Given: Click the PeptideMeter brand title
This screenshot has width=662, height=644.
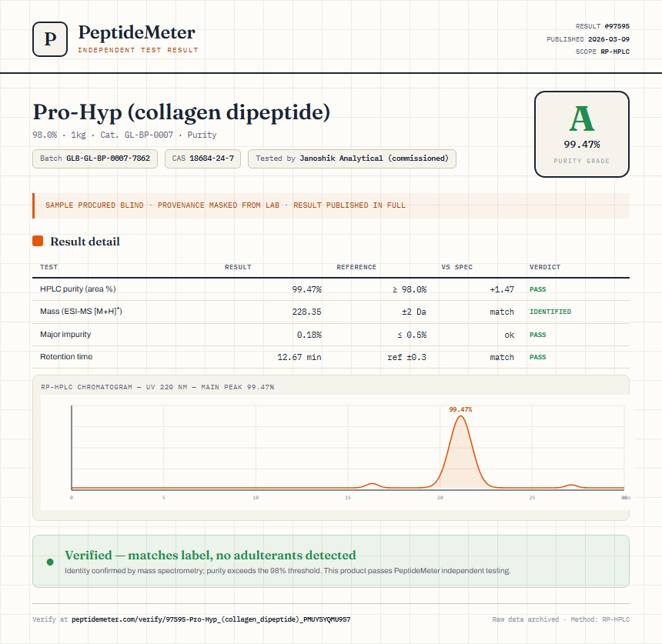Looking at the screenshot, I should [x=136, y=32].
